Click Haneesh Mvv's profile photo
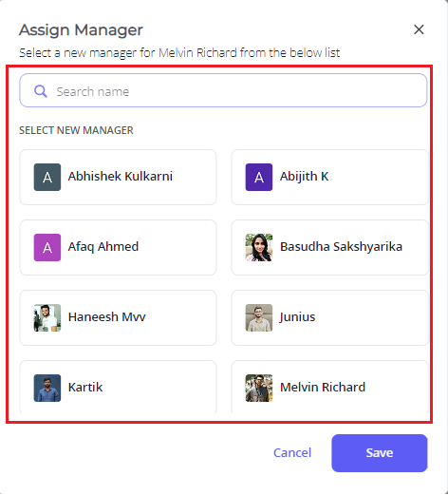Viewport: 448px width, 495px height. point(47,317)
